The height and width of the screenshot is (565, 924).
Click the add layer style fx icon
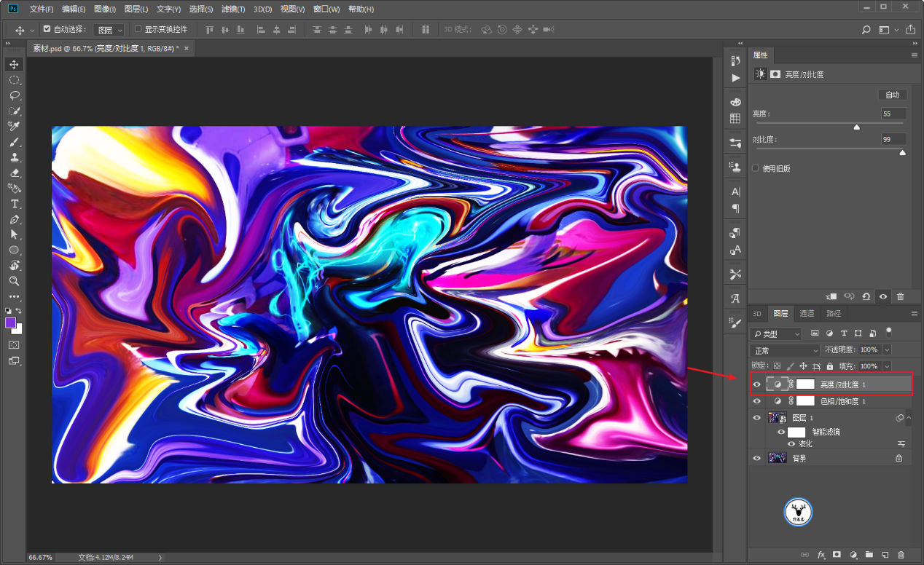(821, 555)
